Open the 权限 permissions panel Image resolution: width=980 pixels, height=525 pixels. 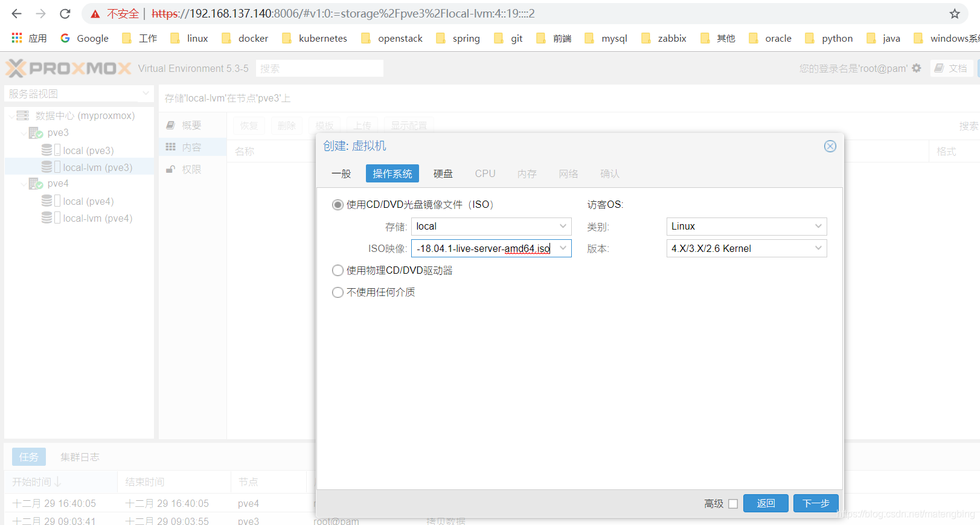(x=192, y=169)
